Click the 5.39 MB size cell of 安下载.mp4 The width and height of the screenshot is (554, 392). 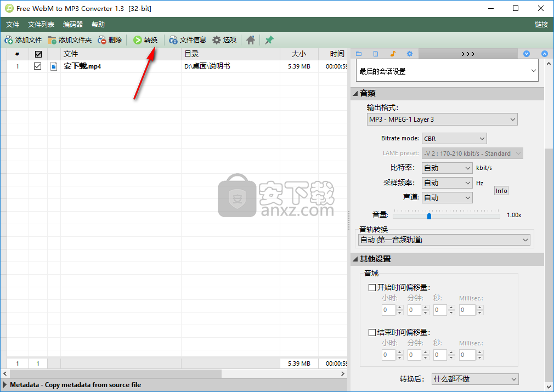299,66
